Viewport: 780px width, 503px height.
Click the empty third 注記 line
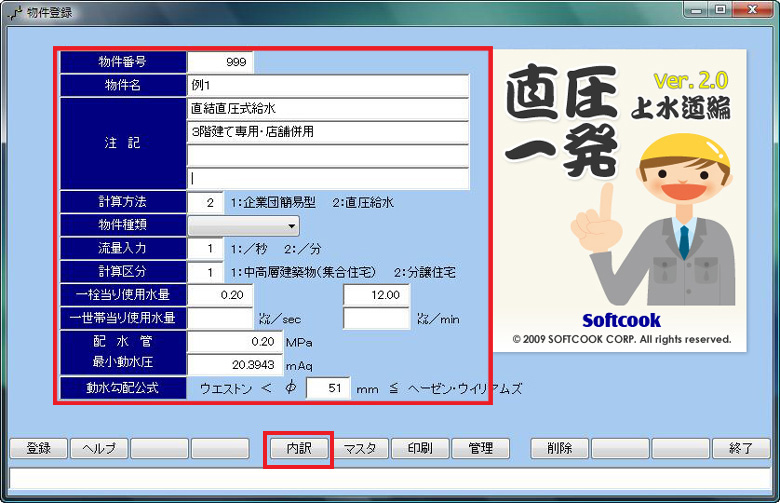tap(328, 156)
